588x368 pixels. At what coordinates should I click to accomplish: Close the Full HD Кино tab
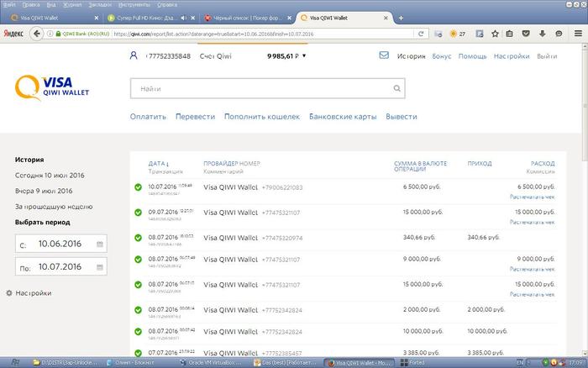[x=192, y=18]
